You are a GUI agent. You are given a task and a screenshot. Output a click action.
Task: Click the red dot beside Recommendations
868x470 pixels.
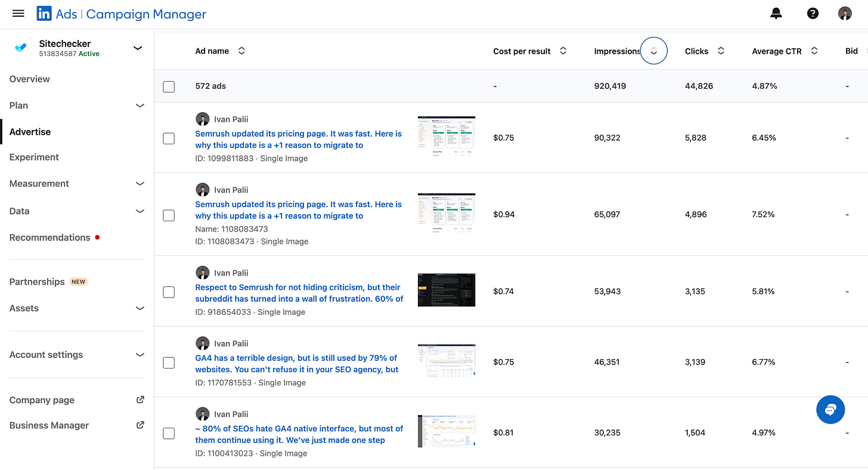point(97,237)
